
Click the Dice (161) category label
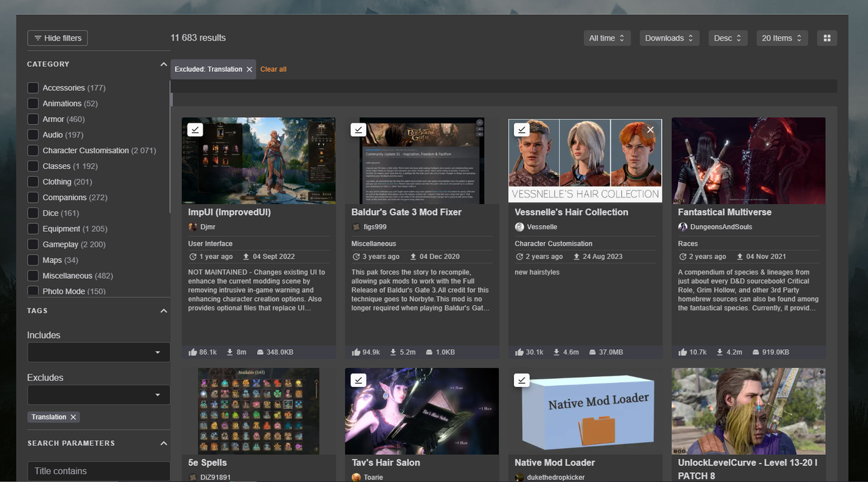[x=61, y=213]
